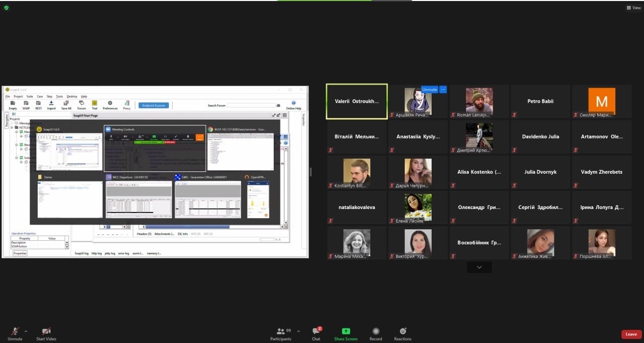Collapse the NCTS project tree node
Image resolution: width=644 pixels, height=343 pixels.
point(12,127)
